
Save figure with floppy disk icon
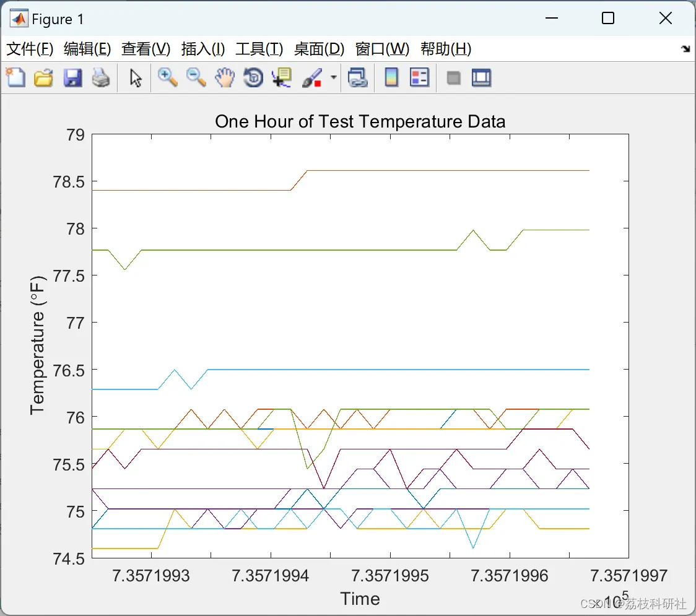(x=72, y=77)
